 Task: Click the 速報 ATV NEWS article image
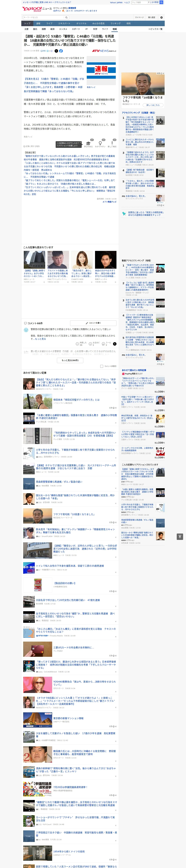click(x=101, y=71)
